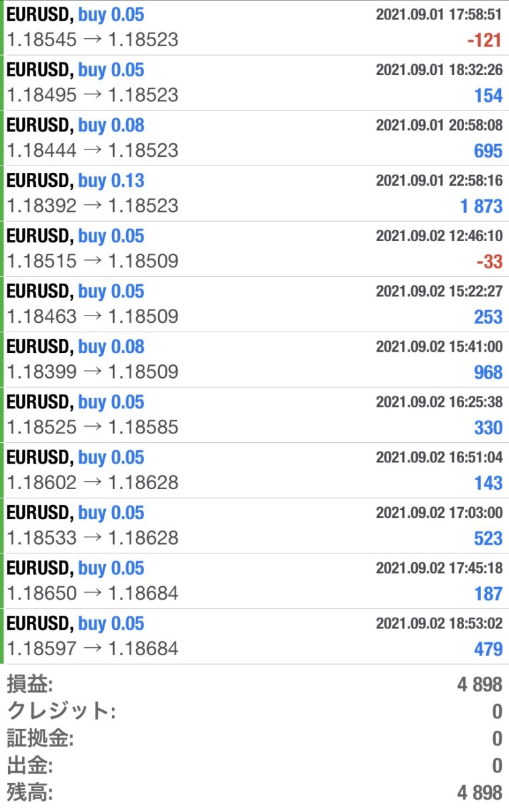Click the 出金 summary row
The image size is (509, 812).
[254, 765]
